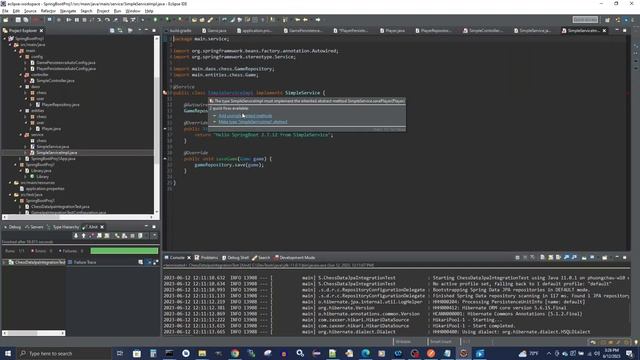
Task: Toggle Word Wrap in Console view
Action: click(558, 258)
